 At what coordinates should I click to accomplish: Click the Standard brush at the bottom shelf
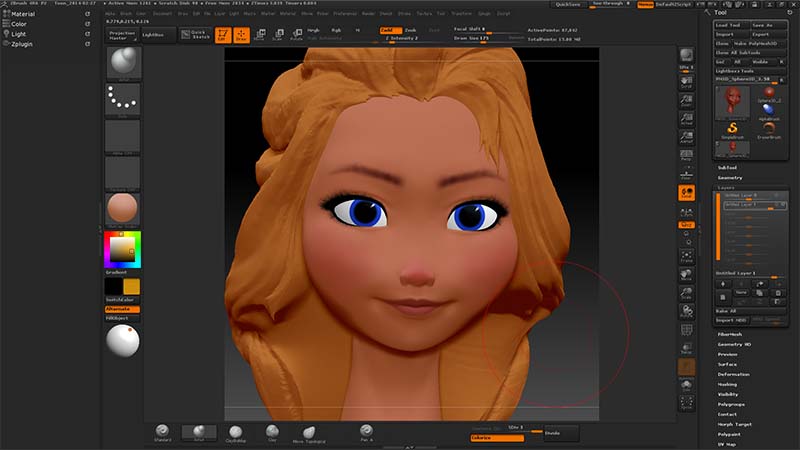tap(163, 431)
